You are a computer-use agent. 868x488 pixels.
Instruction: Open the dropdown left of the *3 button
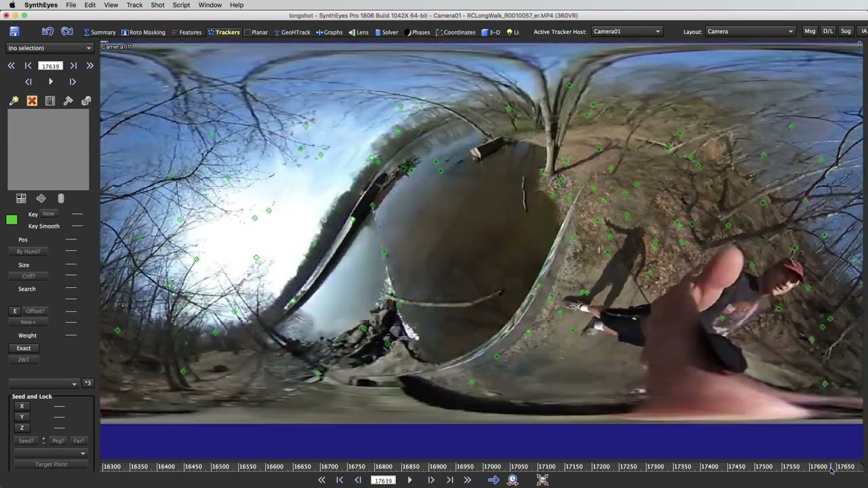(44, 384)
